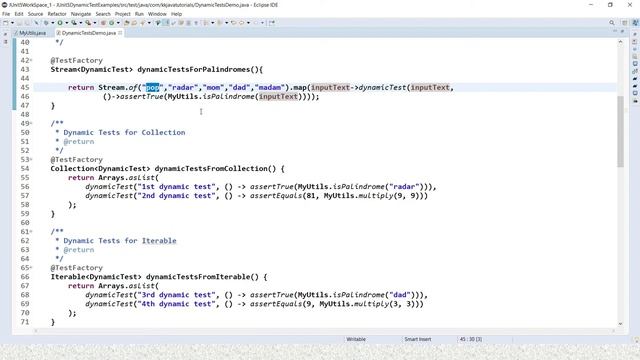Click the Pin Editor icon
The height and width of the screenshot is (360, 640).
tap(272, 23)
